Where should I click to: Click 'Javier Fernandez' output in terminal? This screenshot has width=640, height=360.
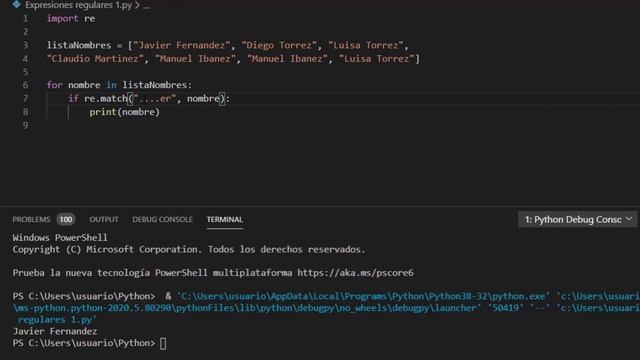click(55, 331)
